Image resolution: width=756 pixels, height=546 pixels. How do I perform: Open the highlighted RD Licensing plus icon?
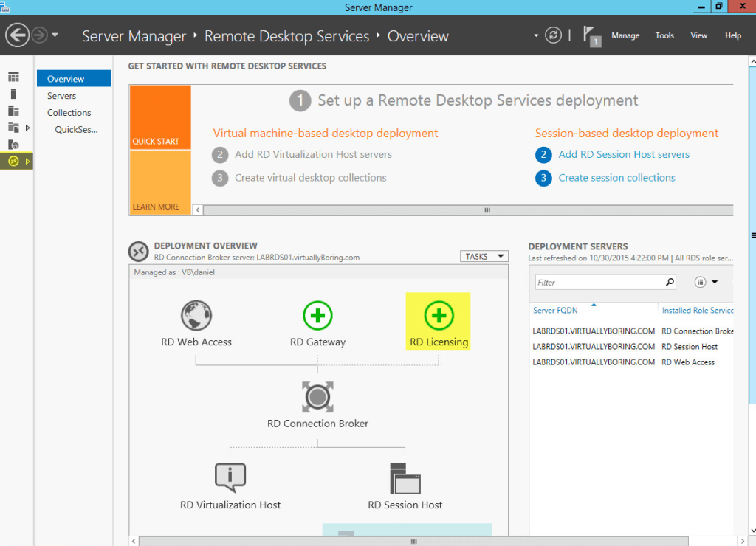pyautogui.click(x=438, y=315)
